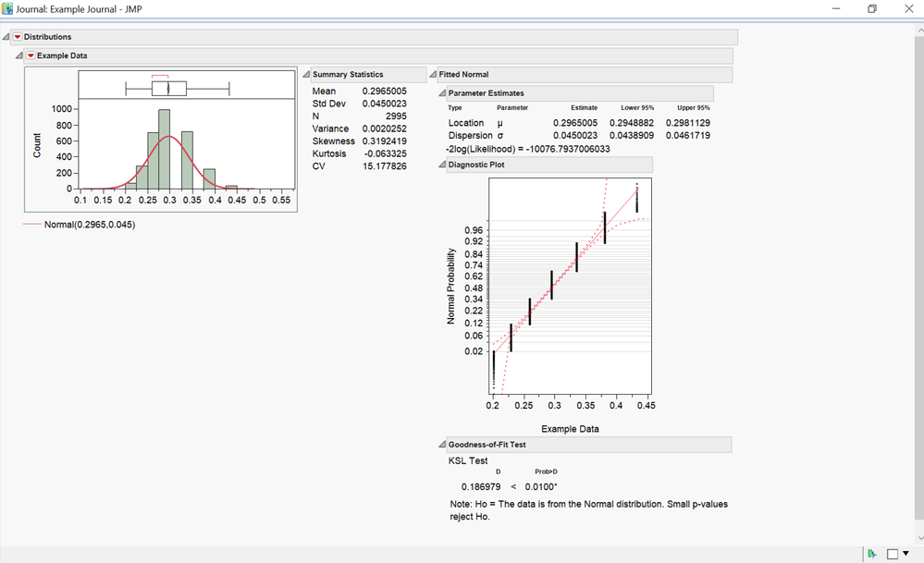Viewport: 924px width, 563px height.
Task: Click the box plot above the histogram
Action: click(169, 89)
